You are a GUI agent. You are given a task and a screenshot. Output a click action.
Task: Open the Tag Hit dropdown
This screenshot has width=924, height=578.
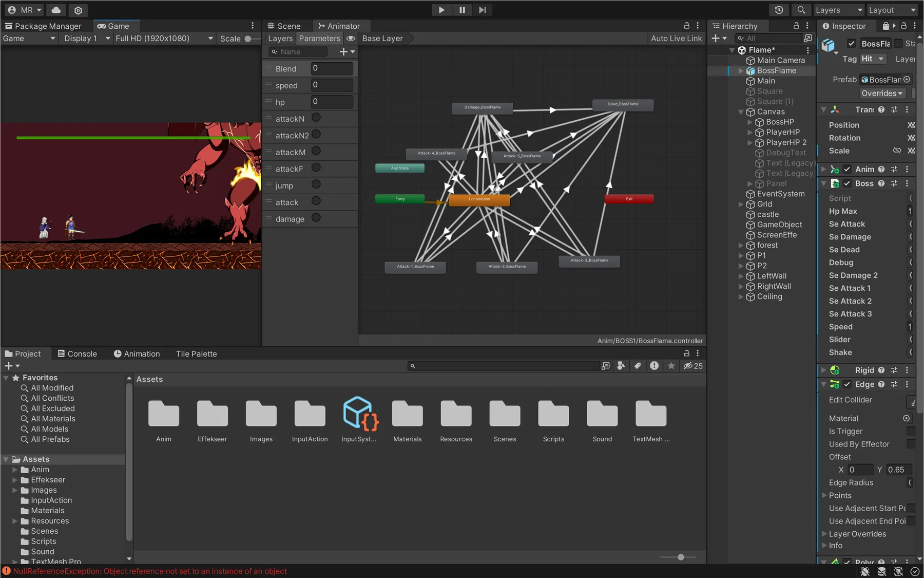(873, 59)
